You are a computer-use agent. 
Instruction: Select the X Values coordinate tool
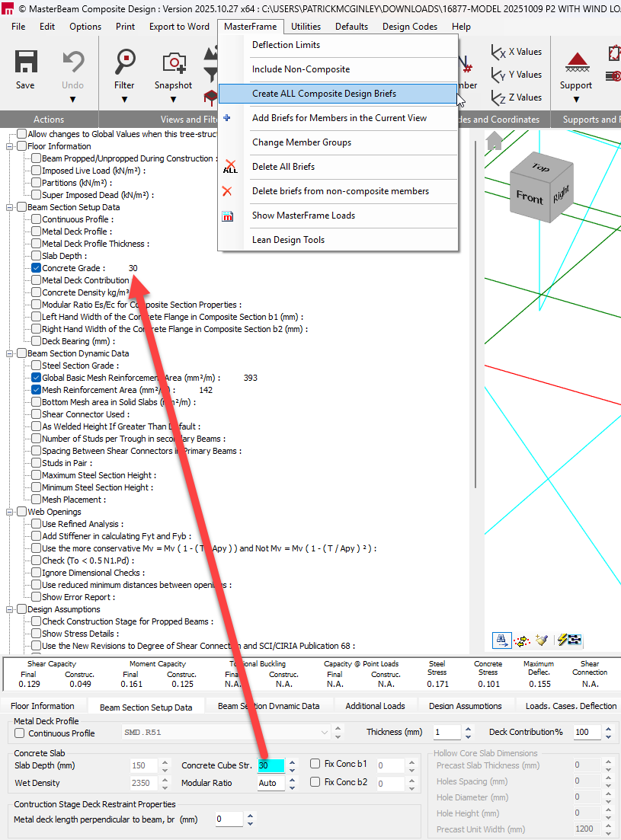pyautogui.click(x=517, y=51)
